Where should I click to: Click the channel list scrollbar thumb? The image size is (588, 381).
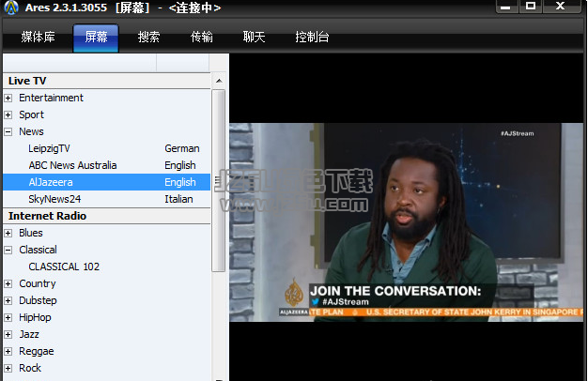(x=219, y=180)
